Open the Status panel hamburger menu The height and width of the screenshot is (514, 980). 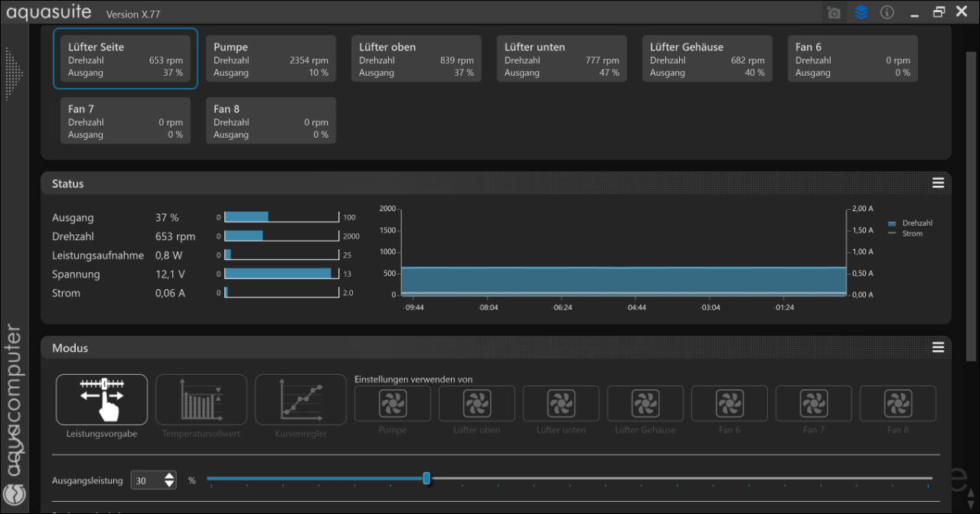click(938, 183)
